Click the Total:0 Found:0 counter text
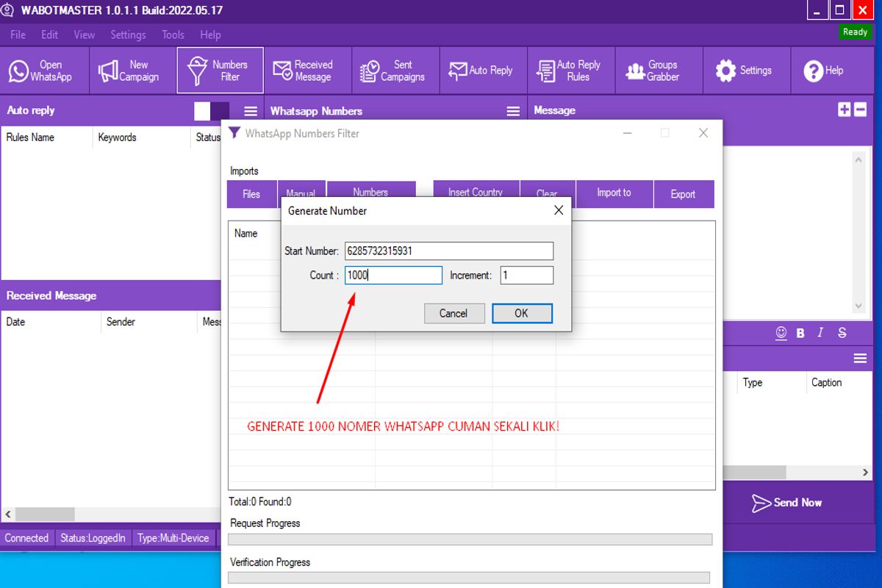882x588 pixels. pyautogui.click(x=260, y=502)
